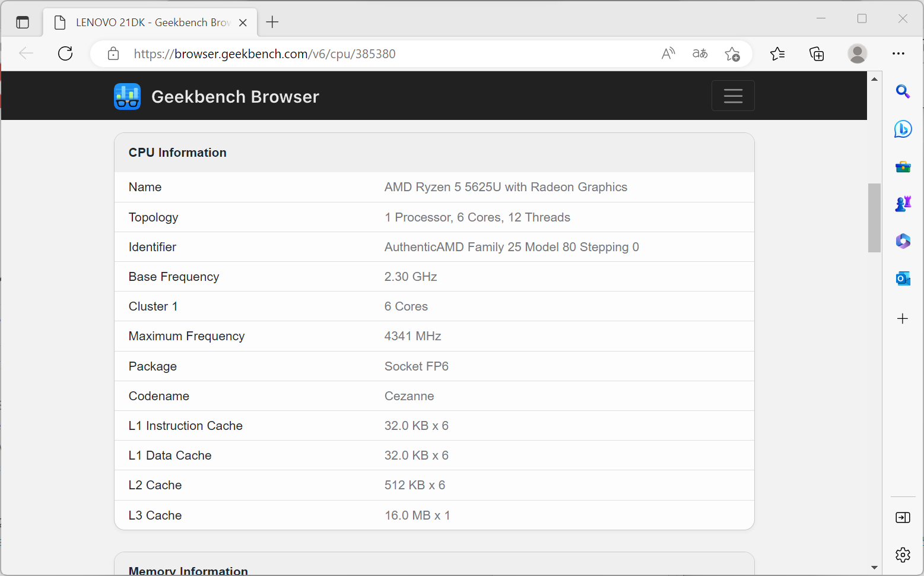924x576 pixels.
Task: View site information lock icon
Action: click(113, 54)
